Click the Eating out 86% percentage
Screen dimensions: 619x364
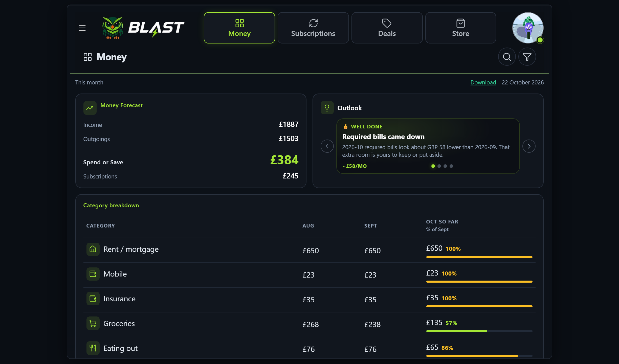coord(447,348)
